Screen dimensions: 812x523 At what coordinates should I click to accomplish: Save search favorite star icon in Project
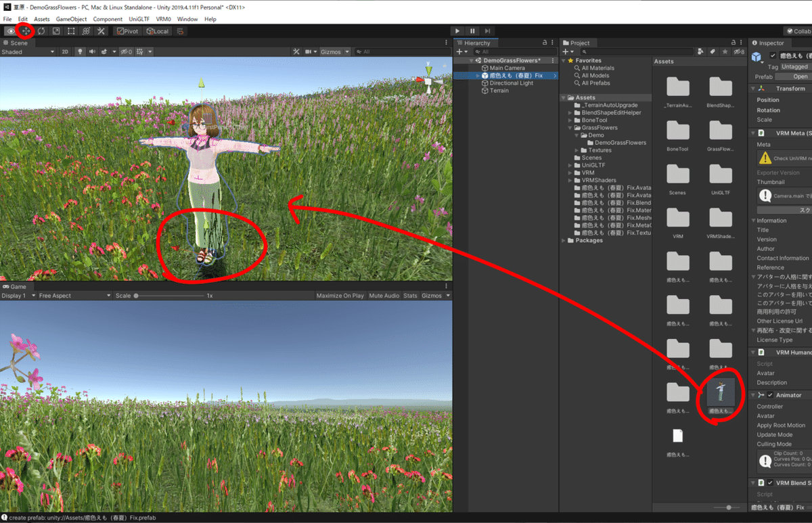click(x=725, y=51)
